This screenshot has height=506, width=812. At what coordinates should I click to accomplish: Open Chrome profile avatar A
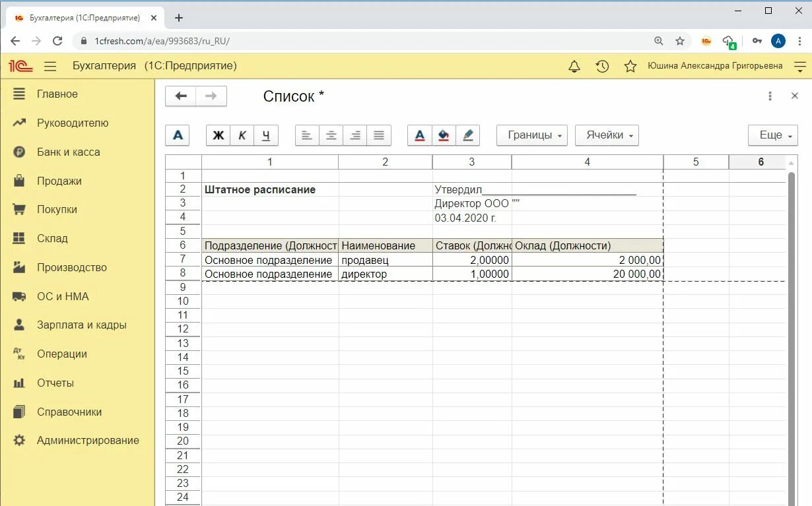tap(778, 41)
